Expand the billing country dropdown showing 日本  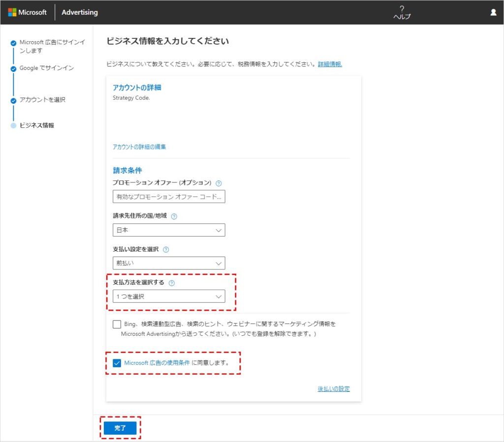tap(169, 230)
